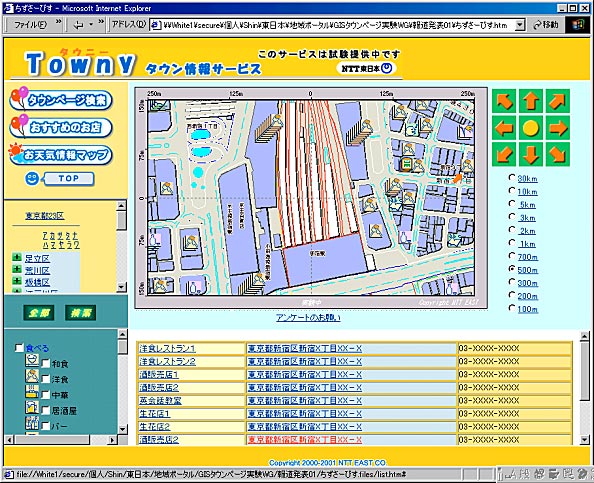Viewport: 594px width, 483px height.
Task: Click the バー category icon
Action: point(32,423)
